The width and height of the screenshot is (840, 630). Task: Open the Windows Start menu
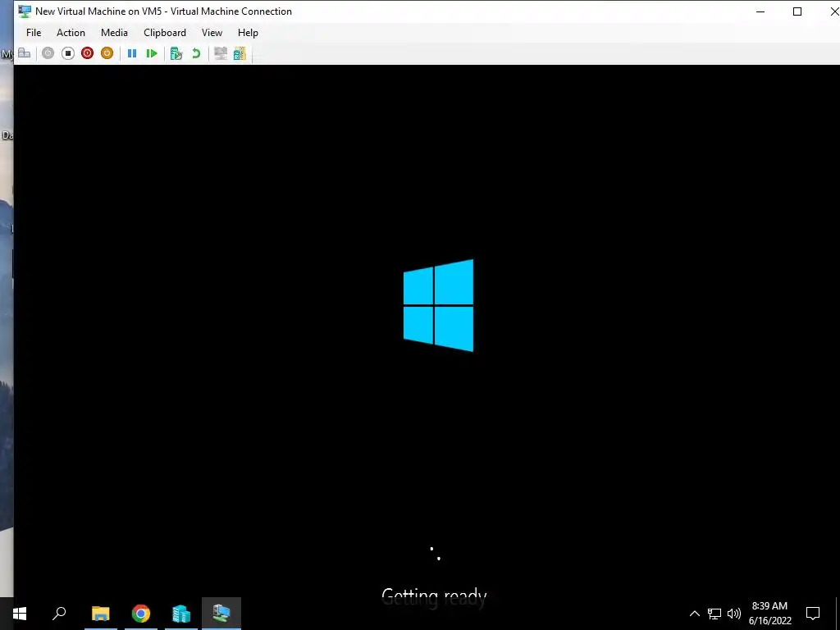click(20, 614)
